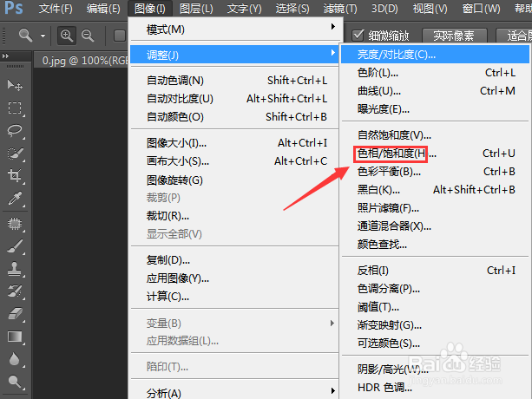
Task: Click the Zoom Out magnifier icon
Action: pyautogui.click(x=88, y=36)
